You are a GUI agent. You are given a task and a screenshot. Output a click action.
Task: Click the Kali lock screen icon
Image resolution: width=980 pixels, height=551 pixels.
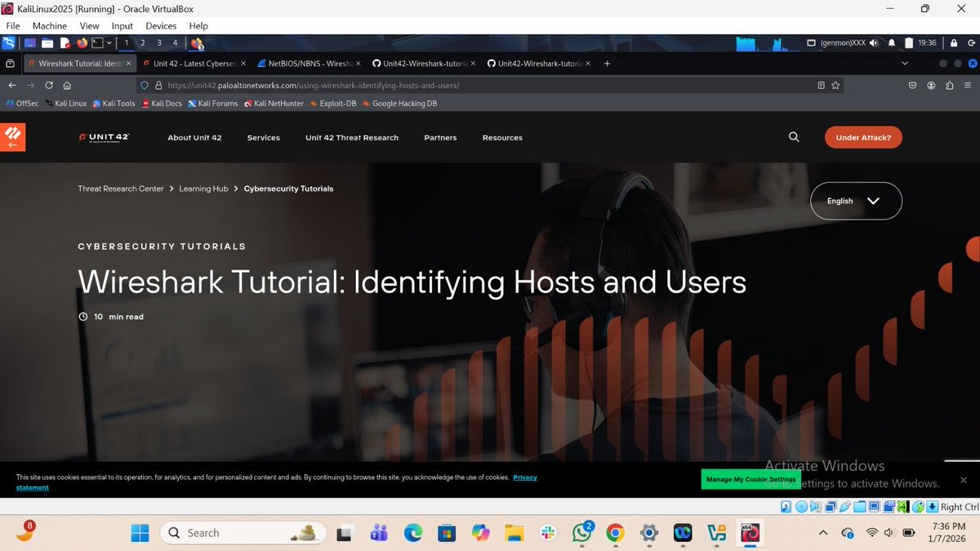pyautogui.click(x=954, y=42)
